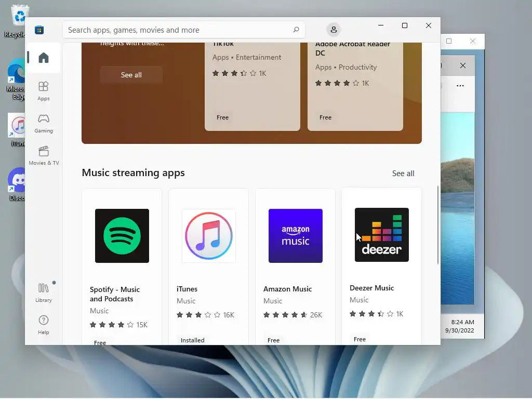Click the Amazon Music title text
The width and height of the screenshot is (532, 399).
(287, 289)
